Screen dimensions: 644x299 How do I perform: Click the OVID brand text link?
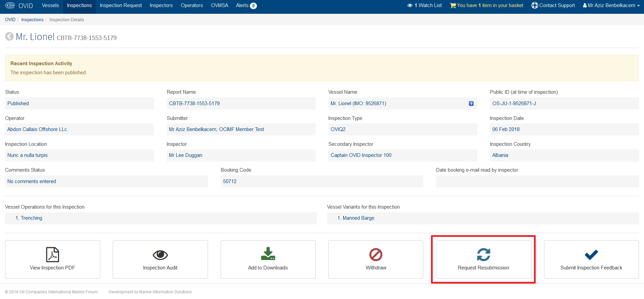(25, 6)
